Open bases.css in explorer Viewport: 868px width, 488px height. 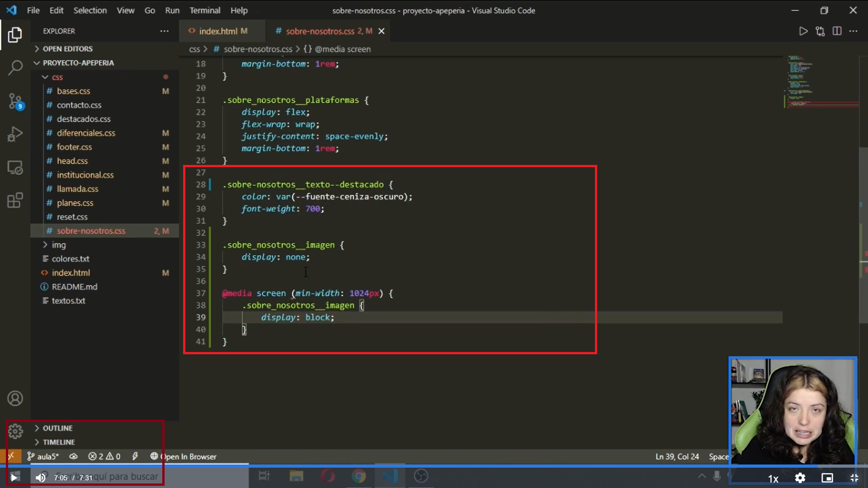pos(104,91)
